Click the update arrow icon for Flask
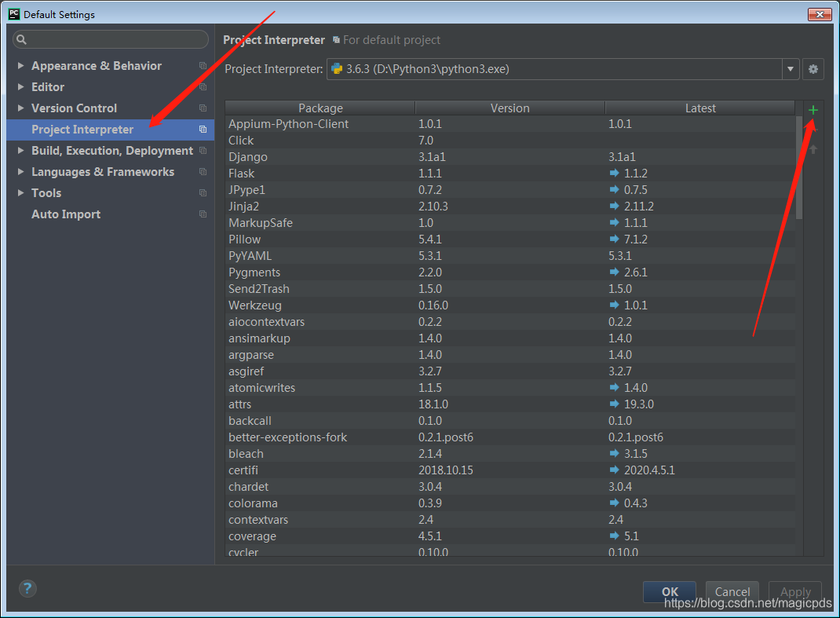This screenshot has width=840, height=618. (x=614, y=173)
